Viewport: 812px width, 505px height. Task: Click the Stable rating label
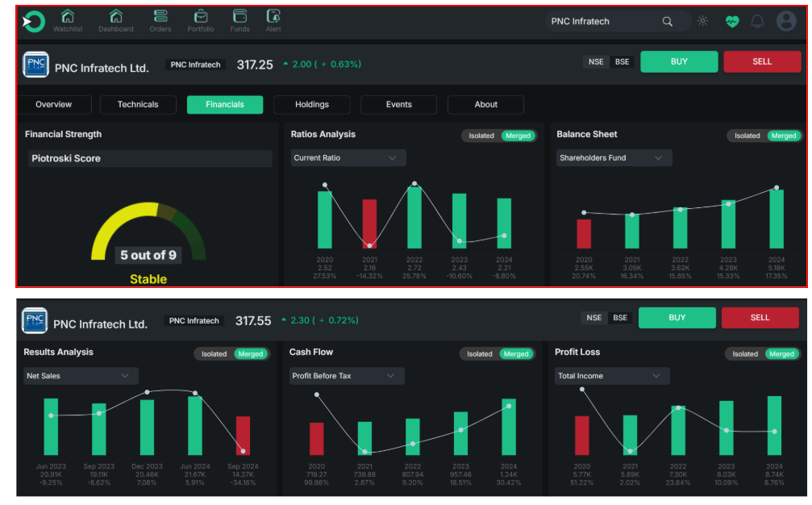click(x=148, y=279)
